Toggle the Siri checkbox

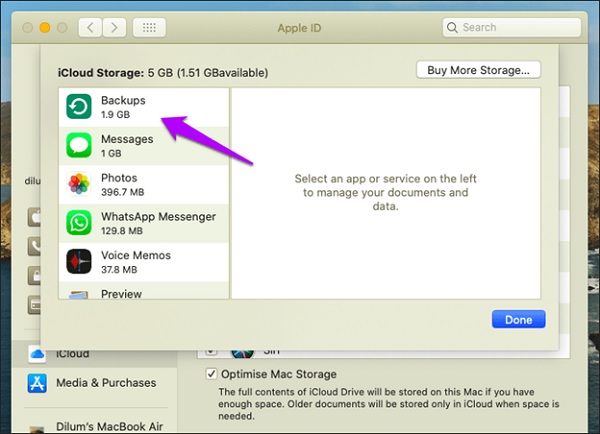[x=210, y=353]
